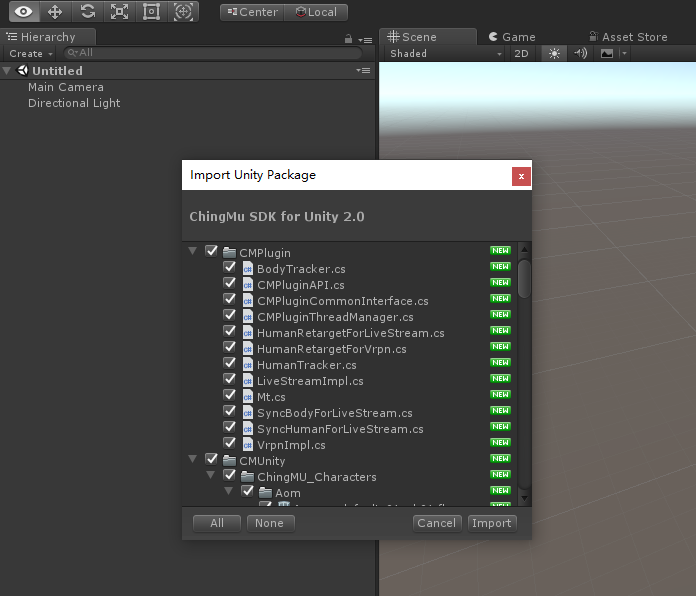696x596 pixels.
Task: Select the Rect transform tool
Action: point(151,12)
